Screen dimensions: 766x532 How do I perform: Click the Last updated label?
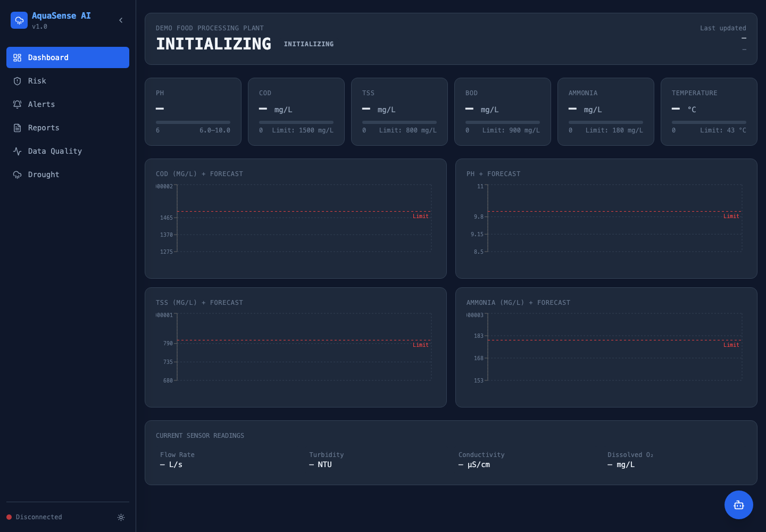(x=723, y=28)
